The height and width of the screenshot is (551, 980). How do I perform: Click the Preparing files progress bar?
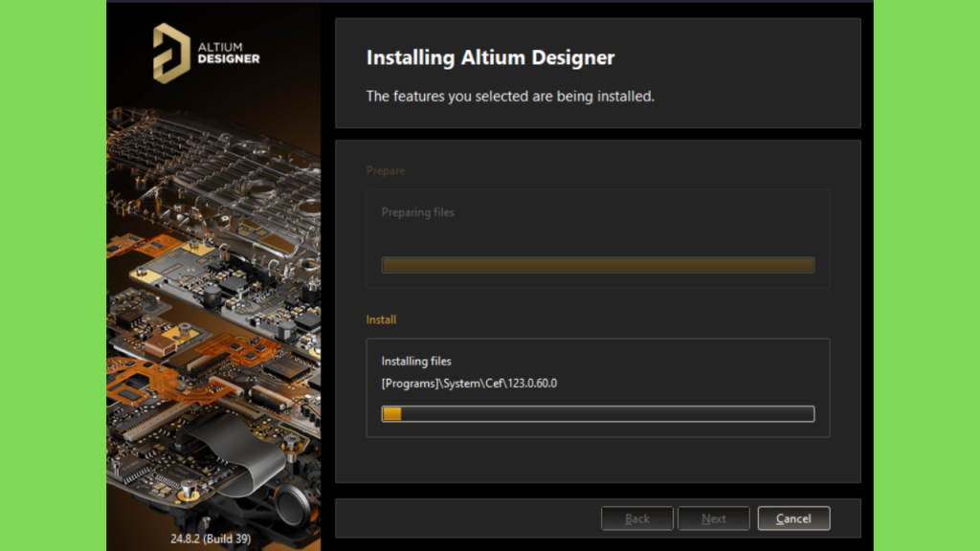pos(598,265)
